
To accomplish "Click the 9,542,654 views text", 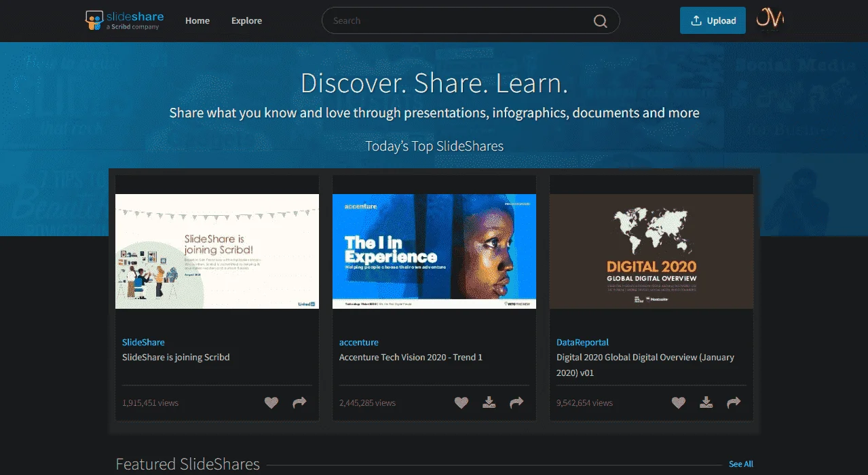I will coord(584,402).
